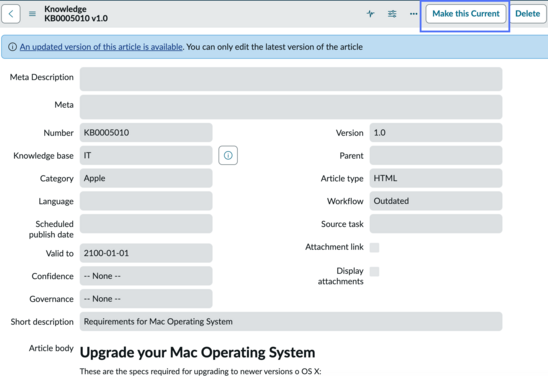This screenshot has height=376, width=548.
Task: Click the Meta Description field
Action: tap(291, 79)
